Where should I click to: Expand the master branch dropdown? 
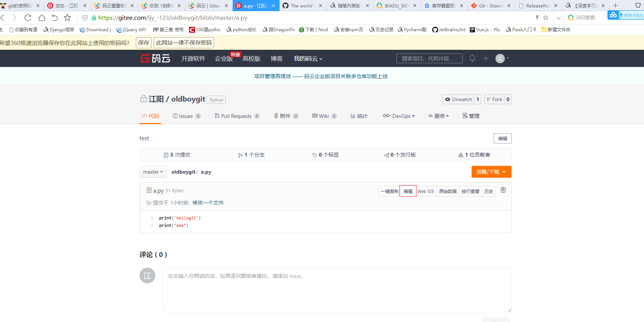pyautogui.click(x=153, y=172)
